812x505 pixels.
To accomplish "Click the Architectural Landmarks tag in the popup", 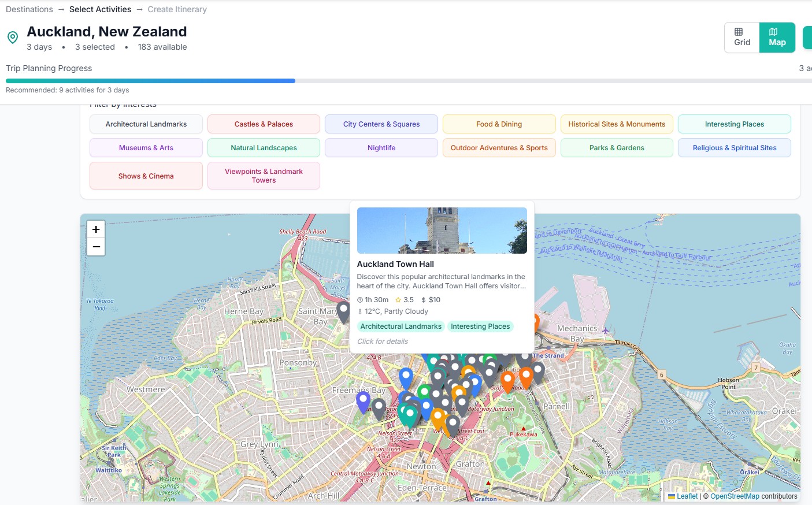I will pyautogui.click(x=401, y=326).
